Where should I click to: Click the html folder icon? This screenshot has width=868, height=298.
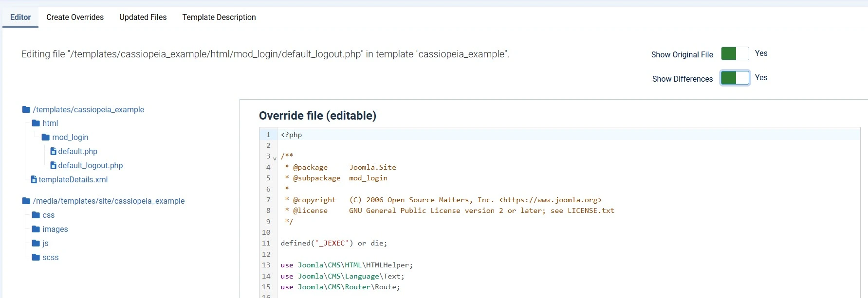coord(36,123)
